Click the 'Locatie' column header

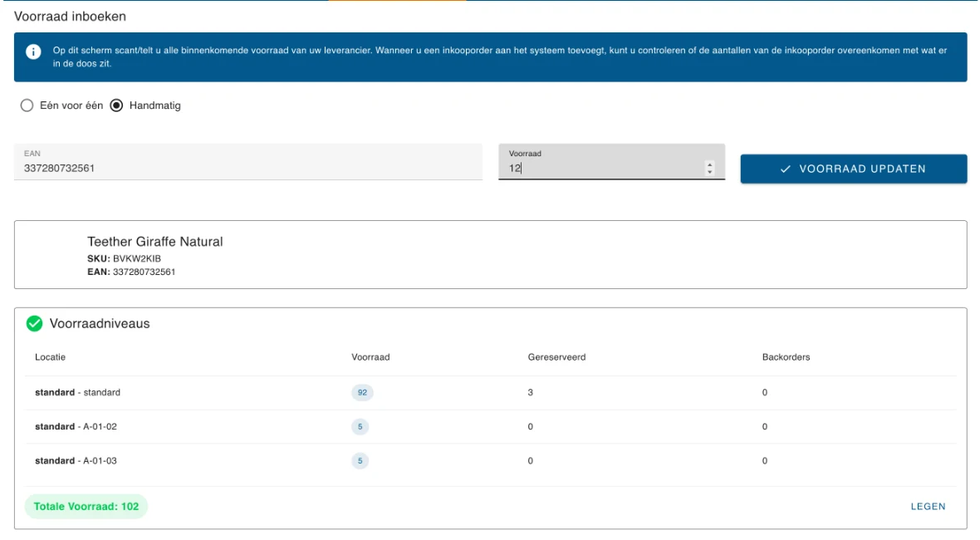[x=50, y=357]
